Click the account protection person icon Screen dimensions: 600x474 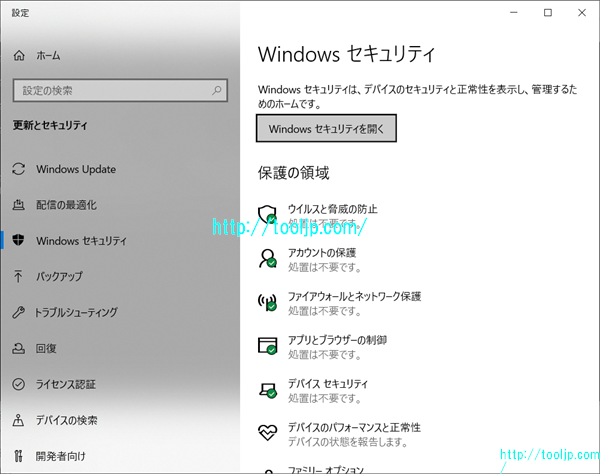267,258
